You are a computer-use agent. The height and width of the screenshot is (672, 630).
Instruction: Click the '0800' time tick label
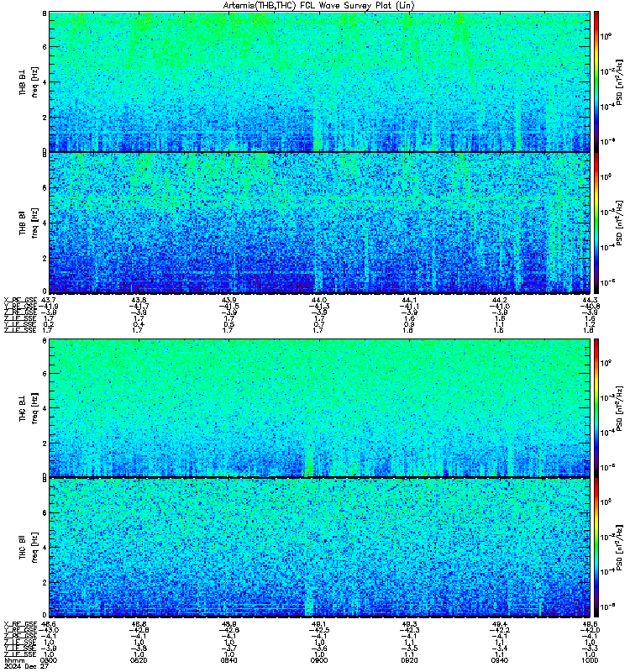pos(48,660)
